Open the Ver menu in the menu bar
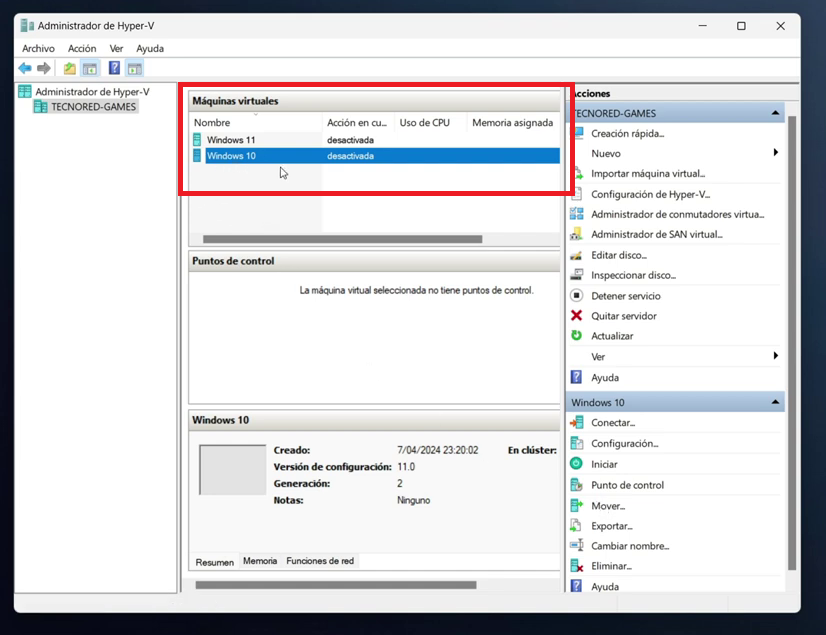826x635 pixels. tap(116, 48)
